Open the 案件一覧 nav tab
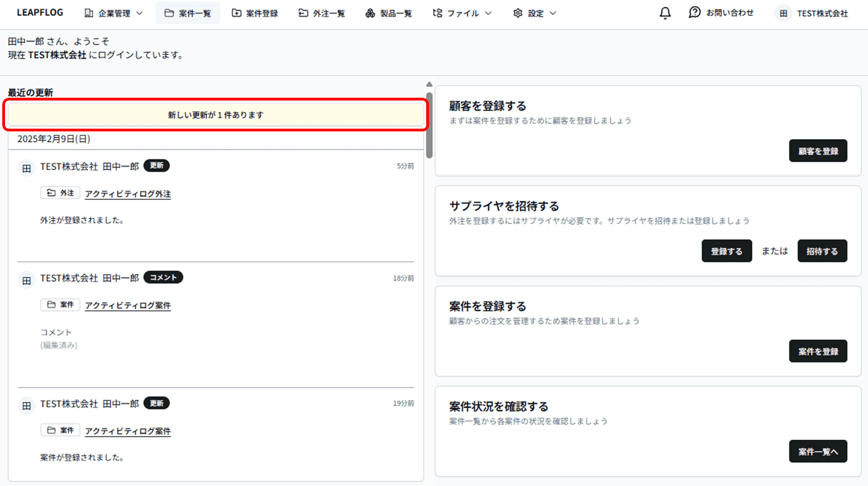The image size is (868, 486). tap(188, 14)
